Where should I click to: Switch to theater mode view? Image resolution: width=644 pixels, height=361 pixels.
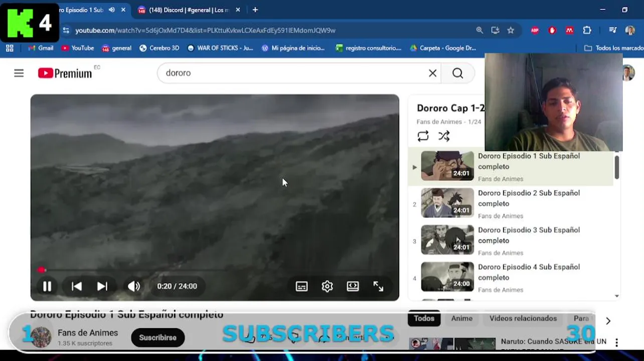(x=353, y=286)
